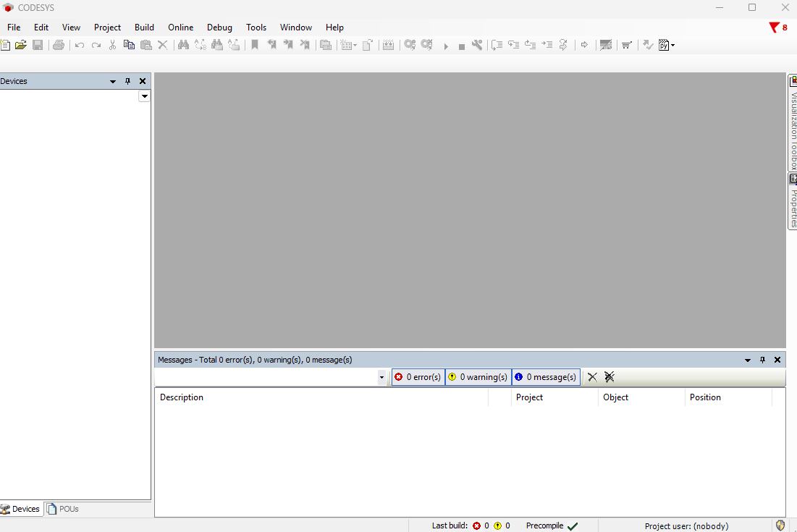
Task: Click the Save floppy disk icon
Action: [x=38, y=45]
